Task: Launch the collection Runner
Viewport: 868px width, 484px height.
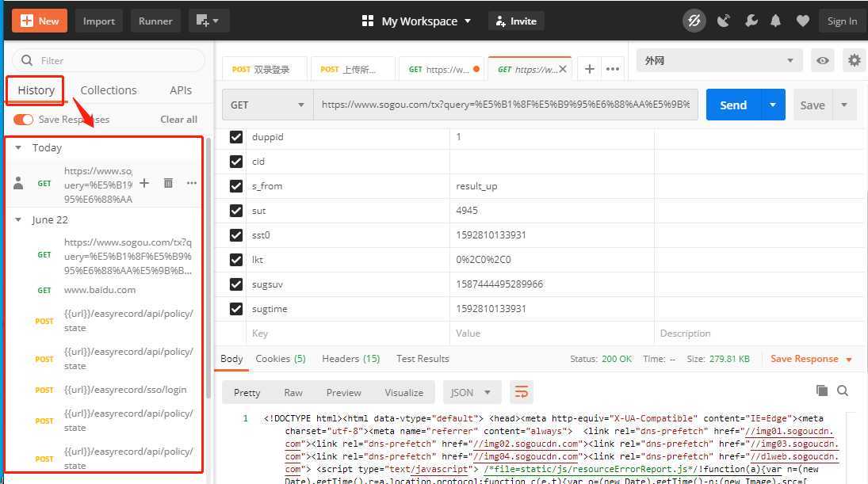Action: [x=155, y=21]
